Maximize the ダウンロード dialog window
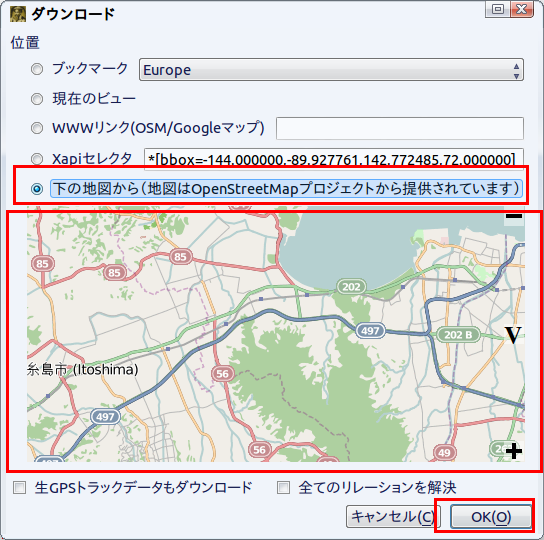The width and height of the screenshot is (544, 540). (498, 9)
